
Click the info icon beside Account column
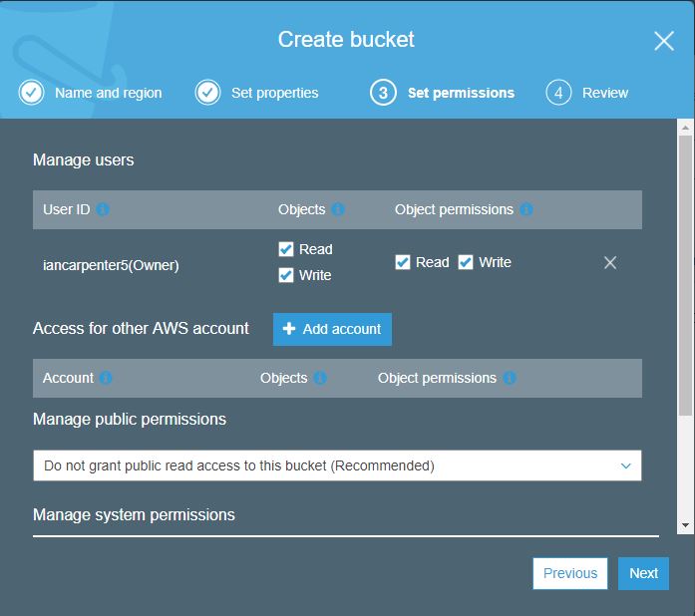pos(106,379)
